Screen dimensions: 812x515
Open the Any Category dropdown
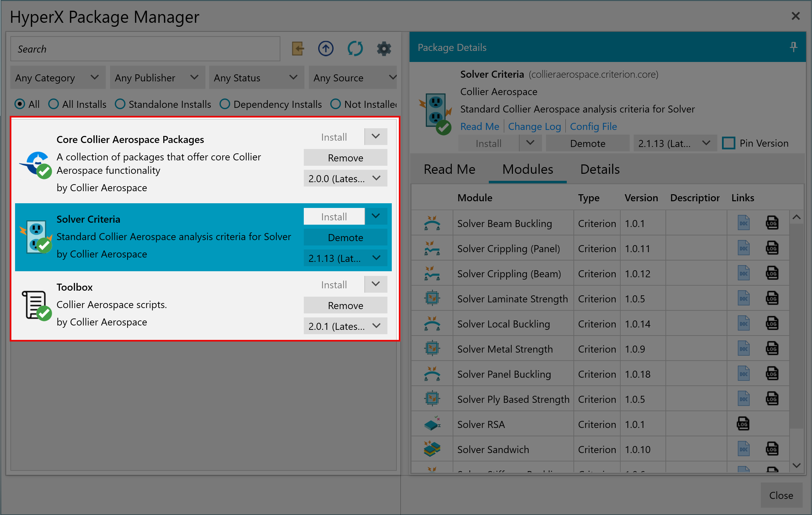pyautogui.click(x=58, y=78)
